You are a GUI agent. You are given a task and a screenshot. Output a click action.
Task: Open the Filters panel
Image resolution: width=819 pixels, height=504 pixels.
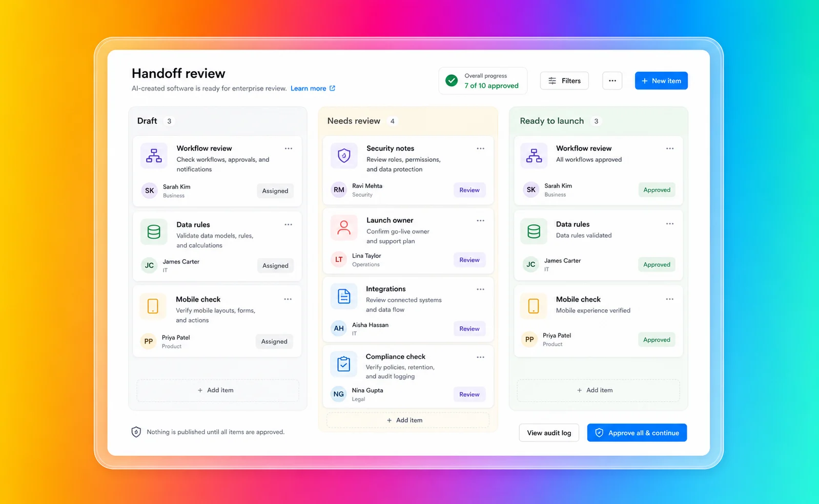click(564, 80)
